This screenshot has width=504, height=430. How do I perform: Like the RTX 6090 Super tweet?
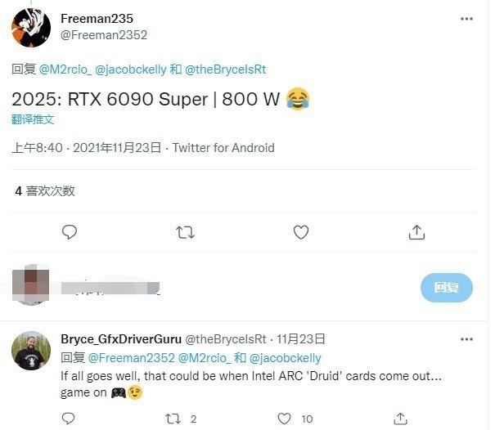click(x=301, y=232)
